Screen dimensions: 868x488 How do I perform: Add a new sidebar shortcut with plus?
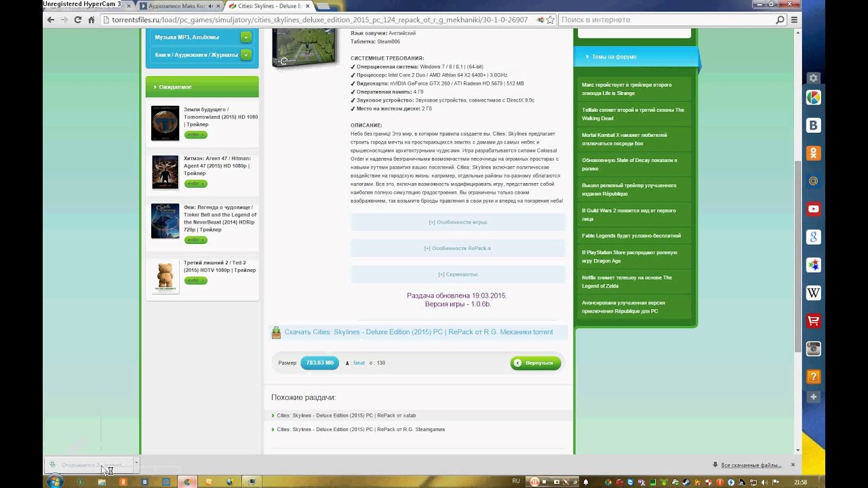click(814, 397)
